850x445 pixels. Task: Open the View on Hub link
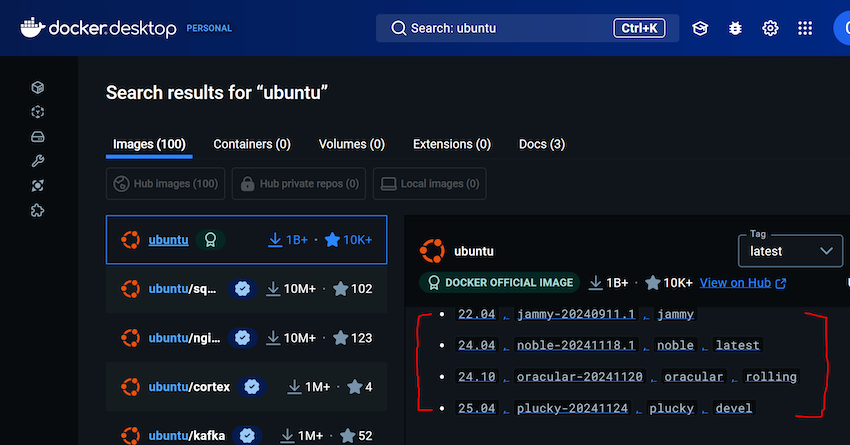coord(735,283)
